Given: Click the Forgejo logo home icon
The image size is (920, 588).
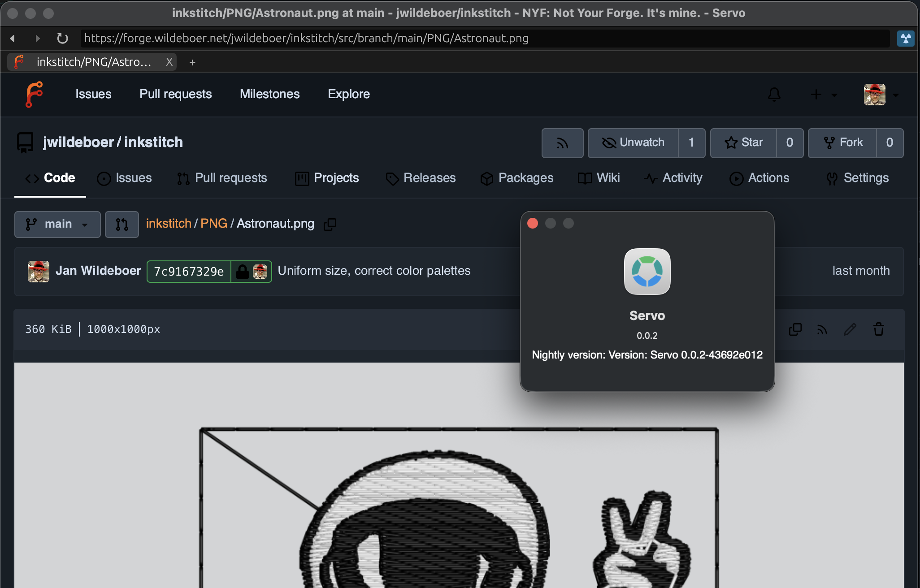Looking at the screenshot, I should (35, 95).
